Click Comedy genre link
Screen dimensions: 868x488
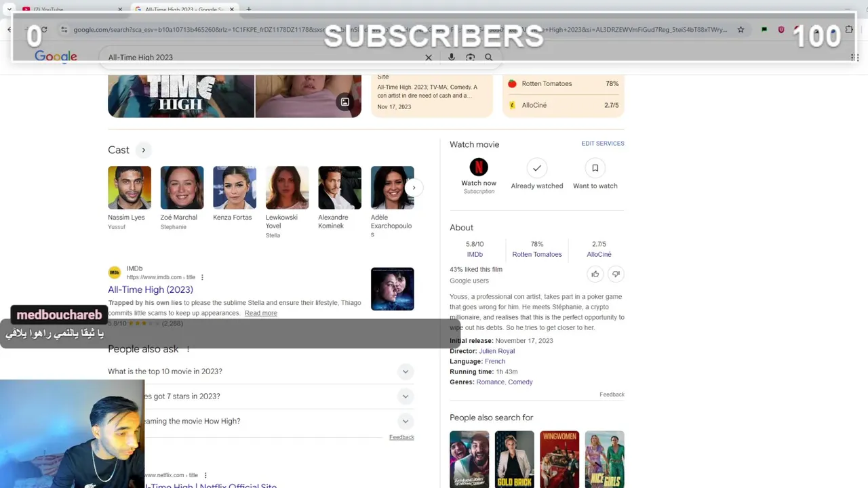[x=520, y=382]
